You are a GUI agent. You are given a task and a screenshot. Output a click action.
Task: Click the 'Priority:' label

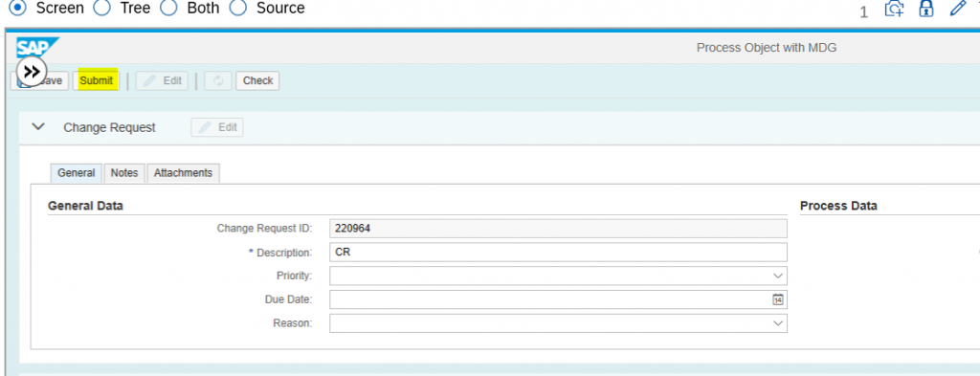(295, 276)
